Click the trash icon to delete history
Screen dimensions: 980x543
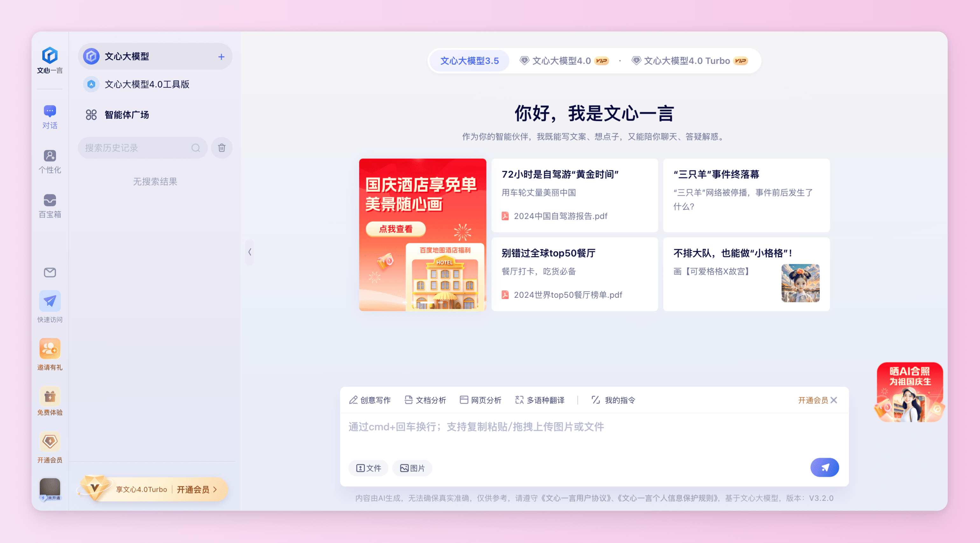(x=221, y=148)
